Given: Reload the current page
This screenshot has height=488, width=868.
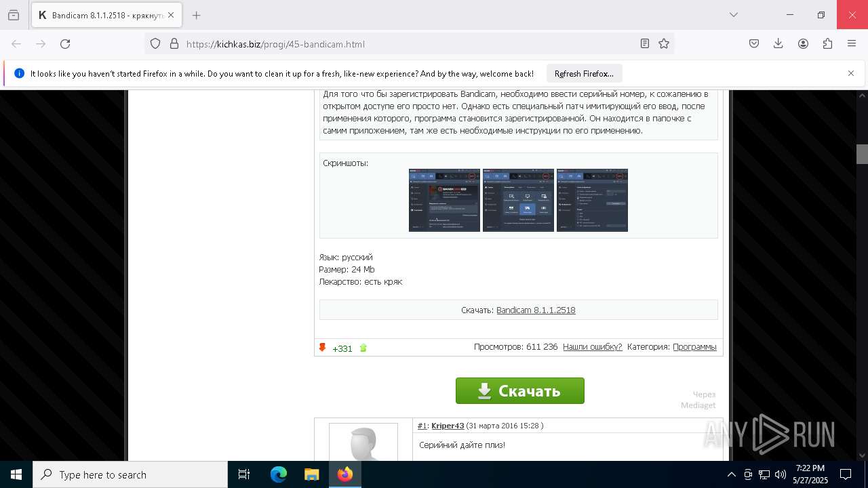Looking at the screenshot, I should [65, 44].
